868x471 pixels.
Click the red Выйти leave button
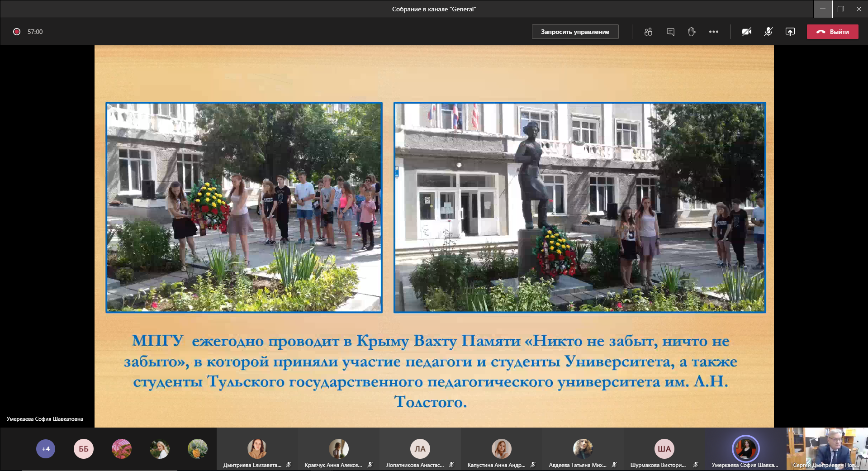(x=832, y=32)
